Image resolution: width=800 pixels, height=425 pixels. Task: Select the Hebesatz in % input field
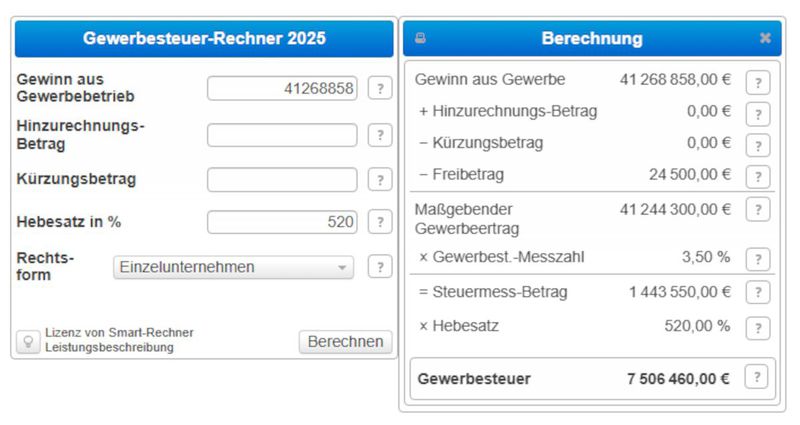pos(281,222)
